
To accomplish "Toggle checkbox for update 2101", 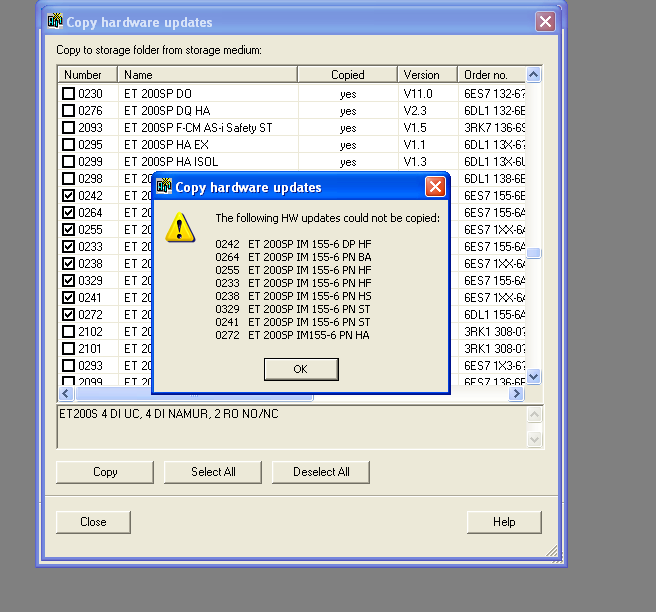I will click(68, 348).
